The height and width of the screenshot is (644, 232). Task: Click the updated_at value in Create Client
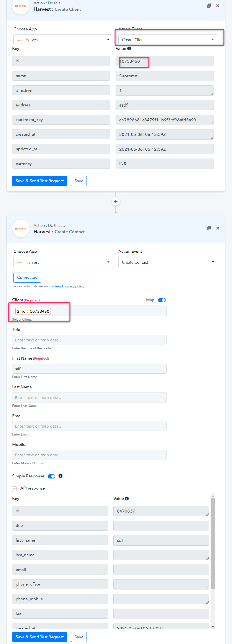point(165,149)
